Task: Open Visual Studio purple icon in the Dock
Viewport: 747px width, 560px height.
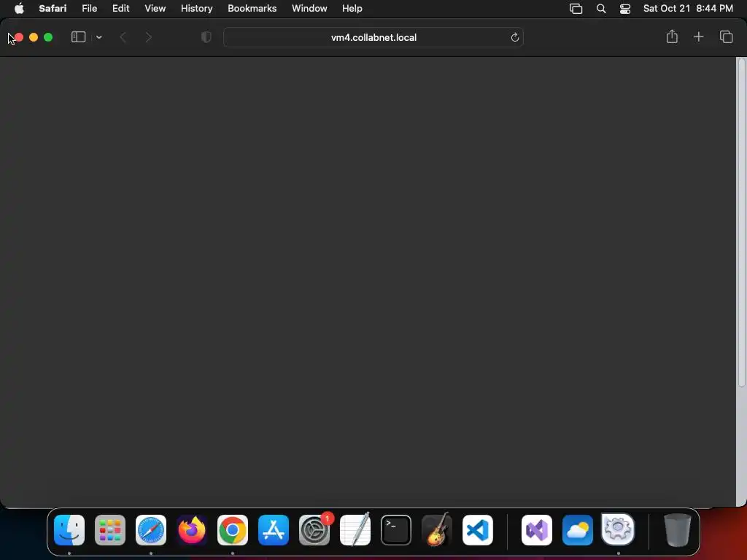Action: (537, 530)
